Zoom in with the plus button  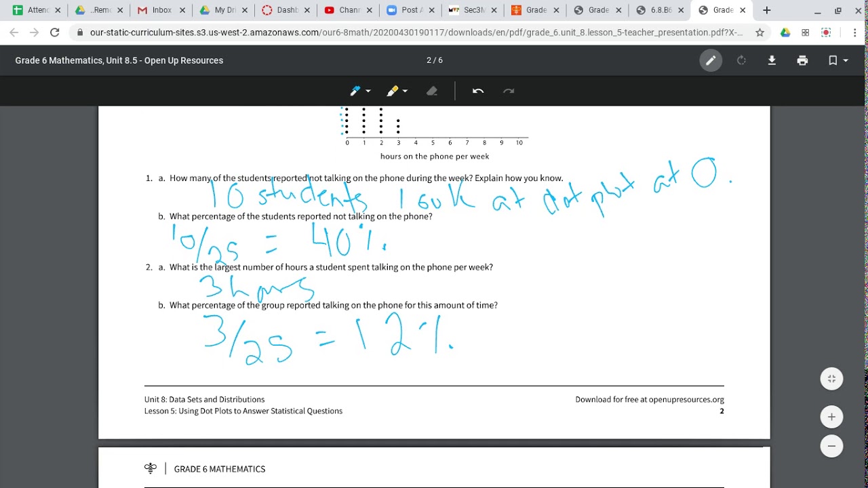point(831,417)
